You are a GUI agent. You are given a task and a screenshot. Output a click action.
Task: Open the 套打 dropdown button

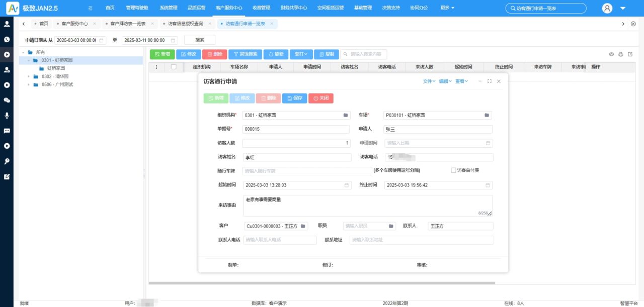click(x=301, y=54)
